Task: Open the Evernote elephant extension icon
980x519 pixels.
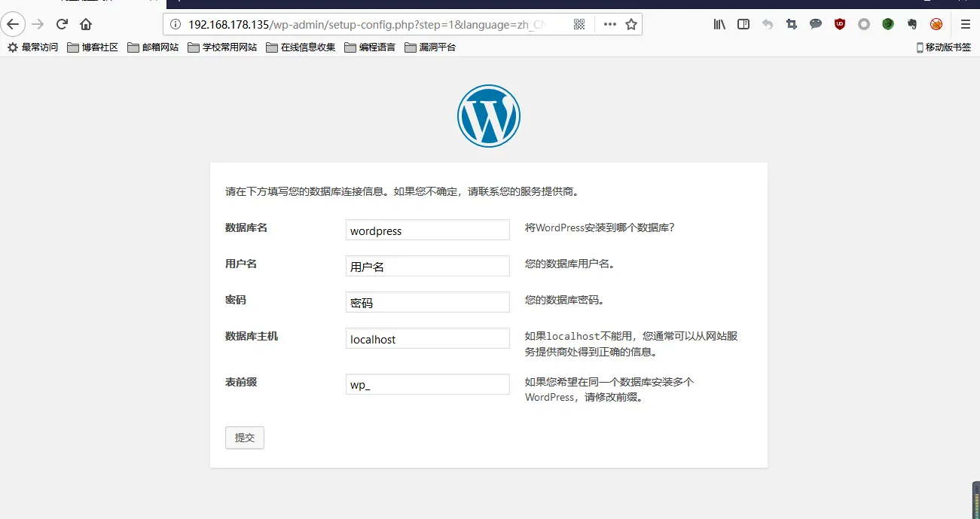Action: pos(912,24)
